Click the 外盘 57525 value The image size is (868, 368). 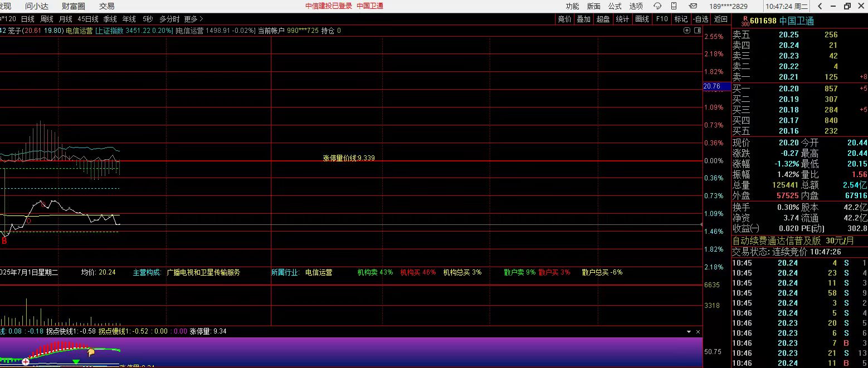click(787, 196)
